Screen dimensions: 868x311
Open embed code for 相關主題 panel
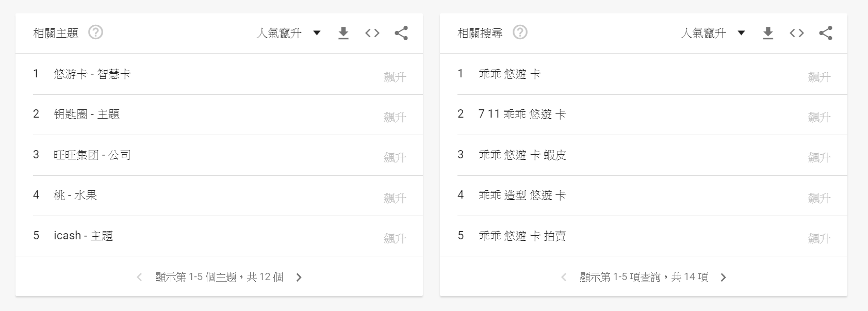[372, 34]
